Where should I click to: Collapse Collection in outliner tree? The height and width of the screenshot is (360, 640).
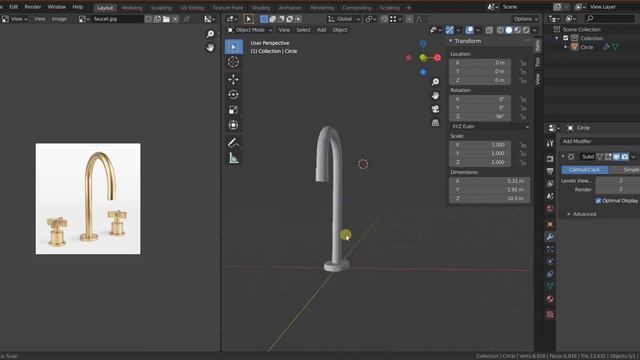557,38
